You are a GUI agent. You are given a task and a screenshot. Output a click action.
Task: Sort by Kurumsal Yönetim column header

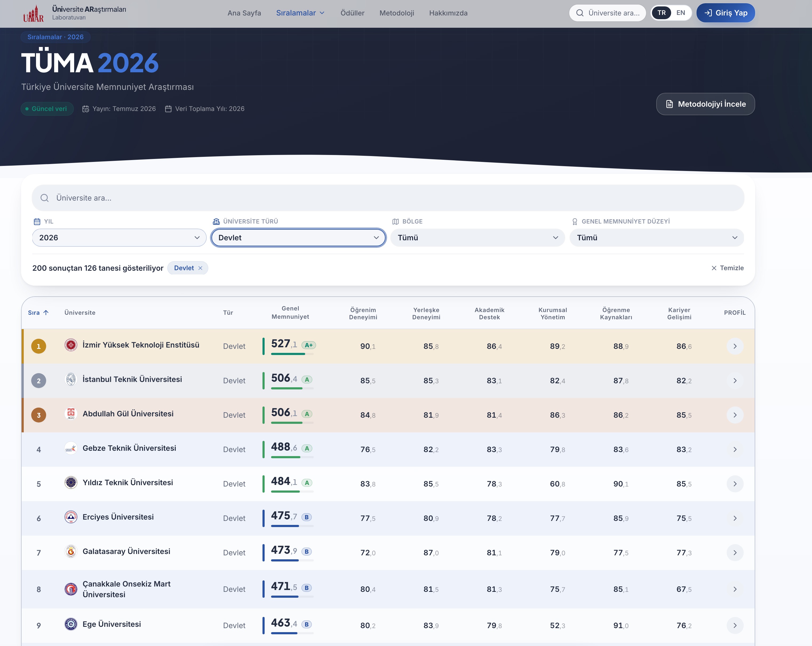tap(552, 313)
